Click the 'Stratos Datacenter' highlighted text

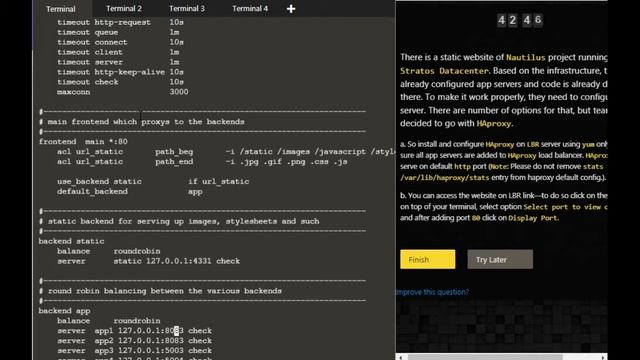(x=444, y=71)
